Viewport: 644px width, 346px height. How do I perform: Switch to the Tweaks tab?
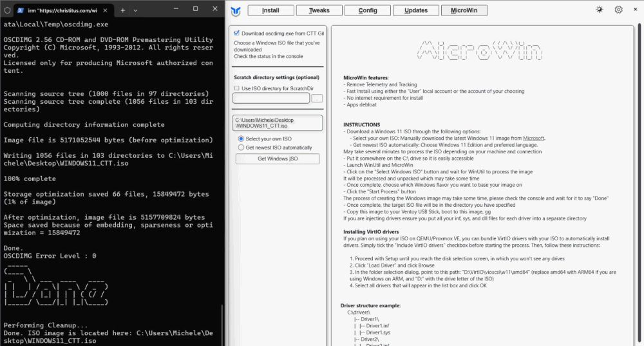319,10
